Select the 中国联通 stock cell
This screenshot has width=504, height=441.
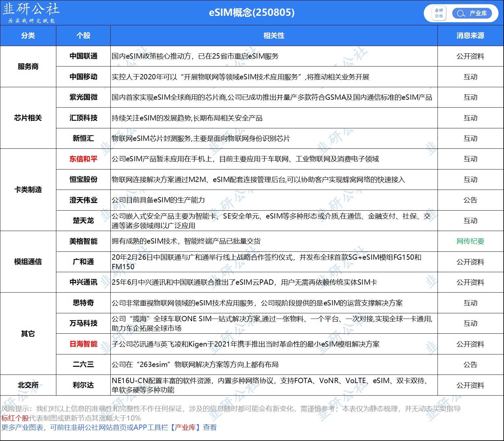pos(83,56)
